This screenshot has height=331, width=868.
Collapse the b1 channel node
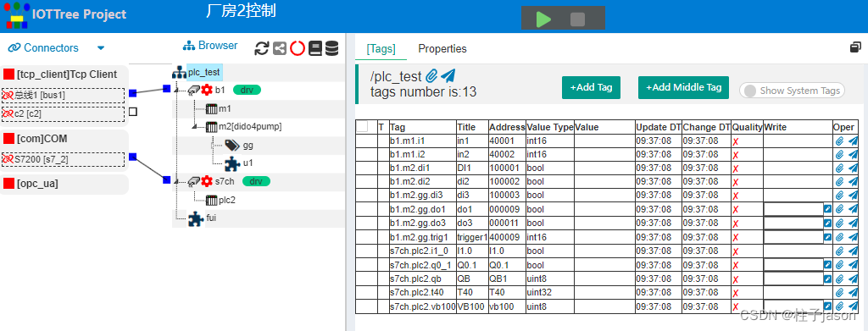click(x=176, y=90)
